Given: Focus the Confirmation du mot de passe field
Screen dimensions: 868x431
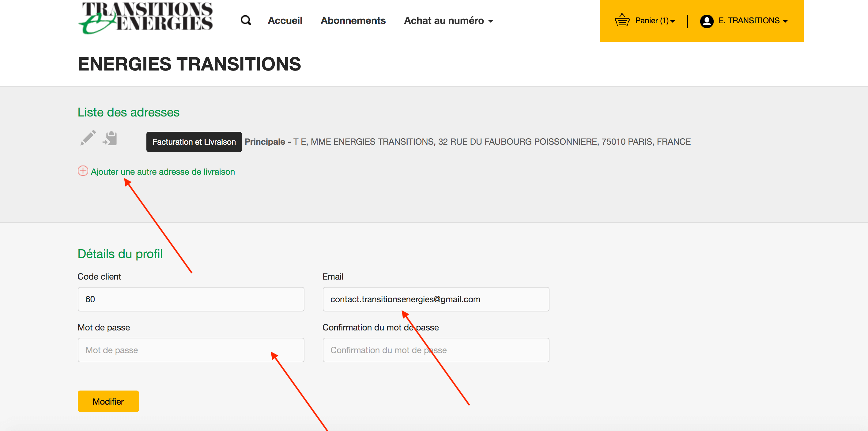Looking at the screenshot, I should 436,350.
